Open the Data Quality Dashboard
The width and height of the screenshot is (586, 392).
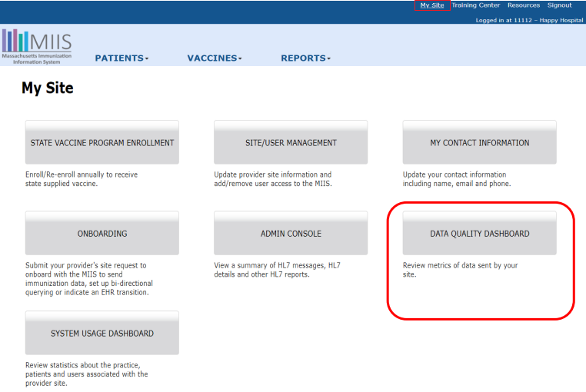pyautogui.click(x=479, y=234)
